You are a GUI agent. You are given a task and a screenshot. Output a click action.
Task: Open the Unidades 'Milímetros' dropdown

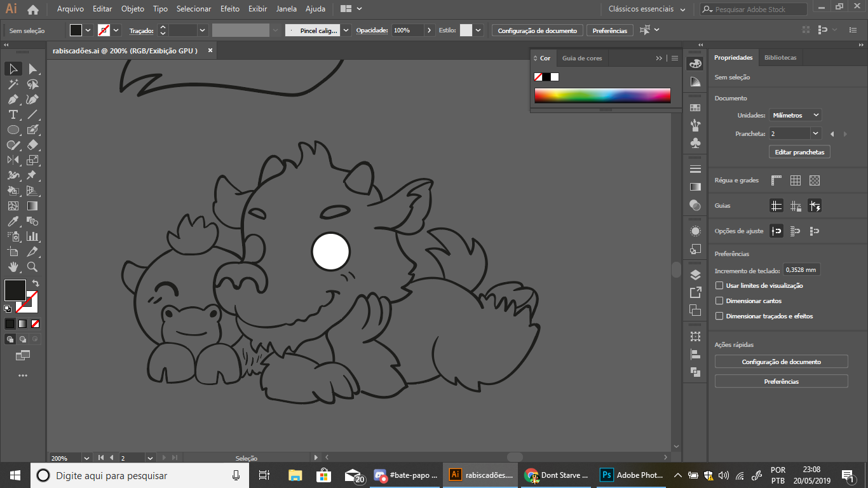click(794, 115)
